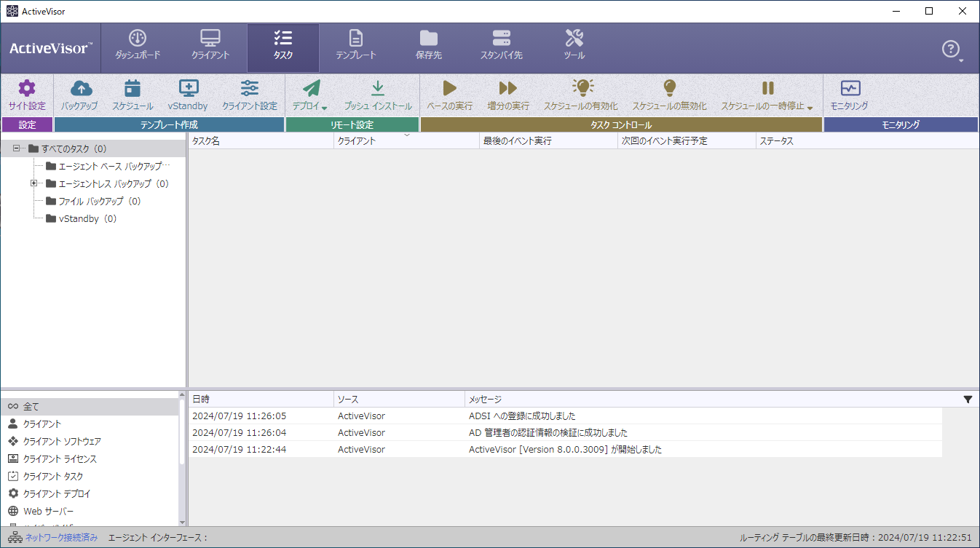
Task: Select ActiveVisor Version 8.0.0.3009 log entry
Action: [565, 450]
